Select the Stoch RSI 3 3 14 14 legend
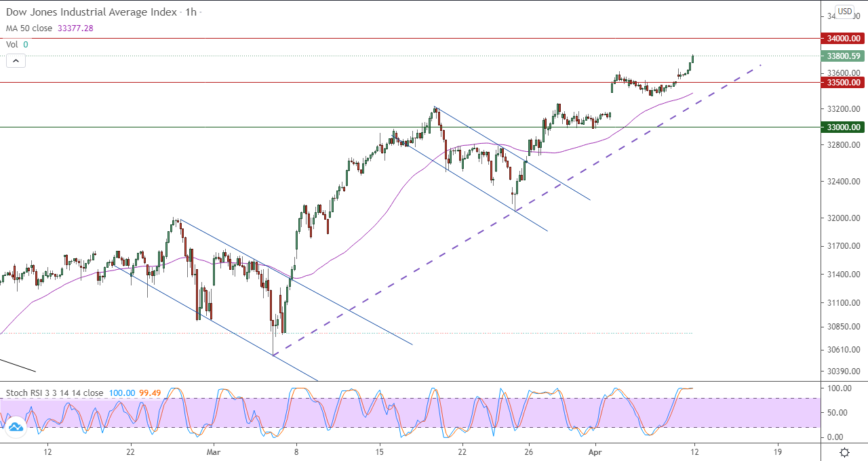868x461 pixels. 54,393
